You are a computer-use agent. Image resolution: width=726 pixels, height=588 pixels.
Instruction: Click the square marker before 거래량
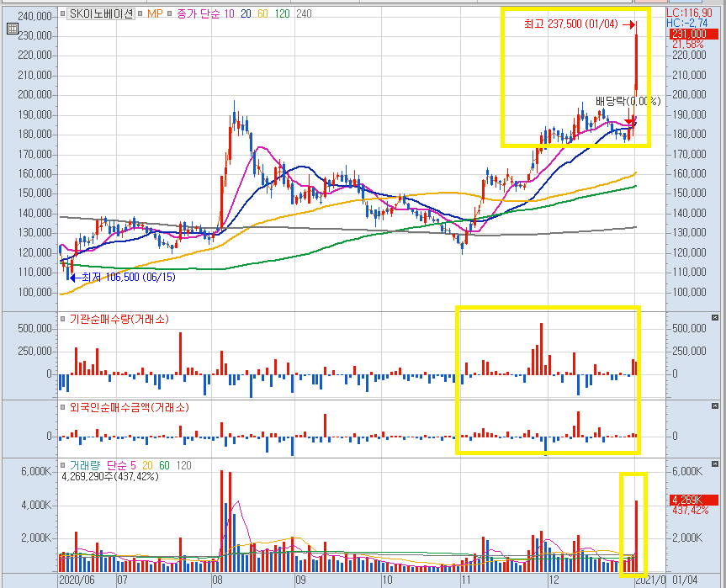(x=62, y=465)
